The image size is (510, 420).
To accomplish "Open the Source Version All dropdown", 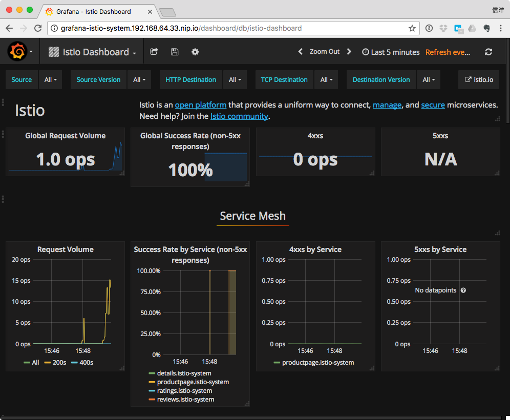I will click(139, 80).
